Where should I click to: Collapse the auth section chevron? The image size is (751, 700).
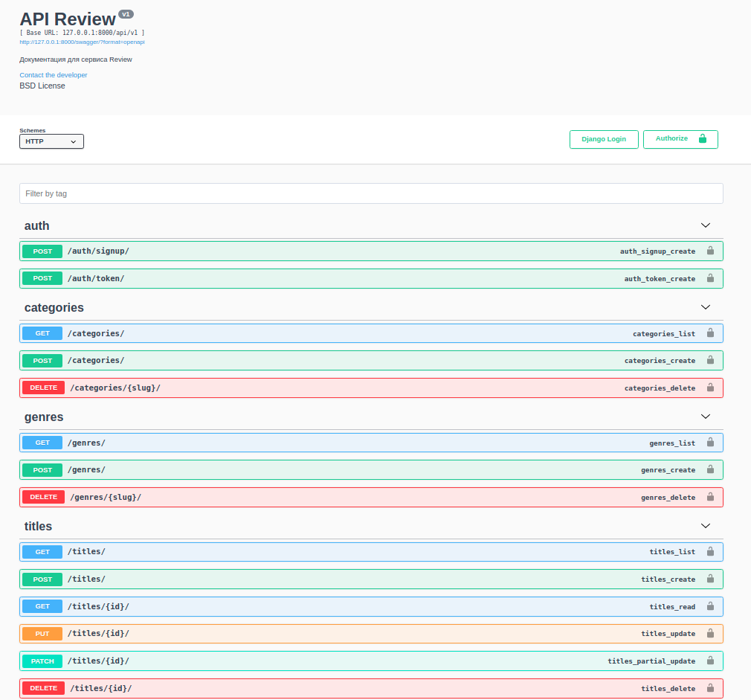click(x=705, y=225)
